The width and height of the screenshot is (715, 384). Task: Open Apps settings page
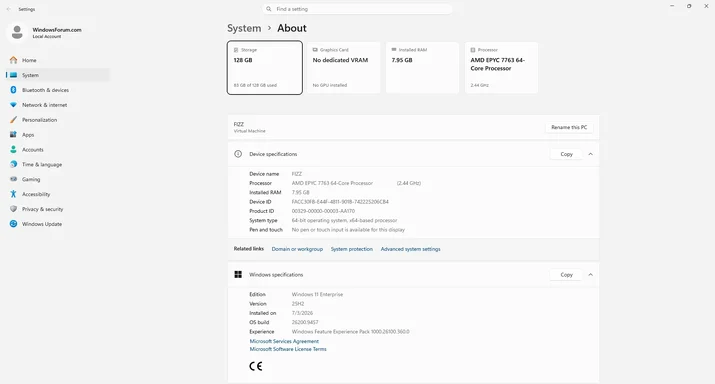tap(57, 135)
